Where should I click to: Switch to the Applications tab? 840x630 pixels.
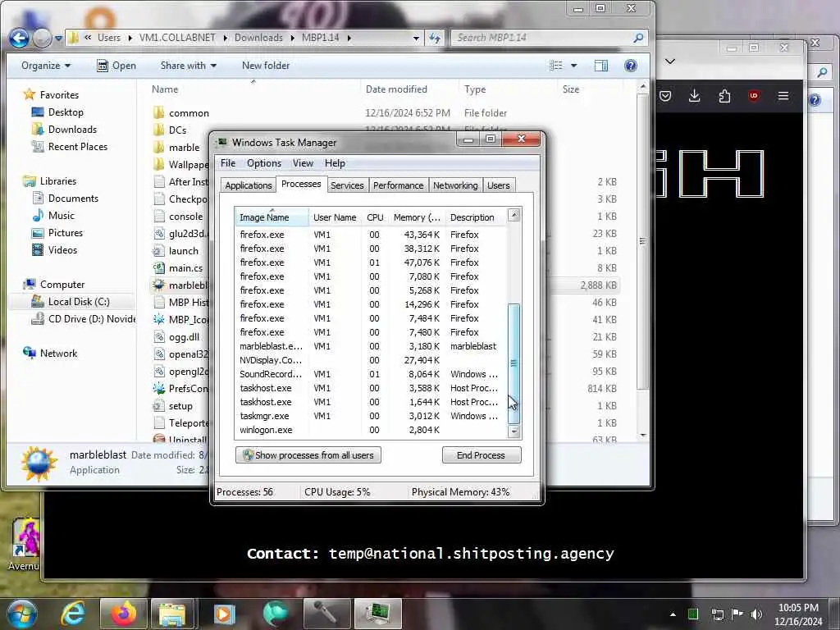coord(248,185)
